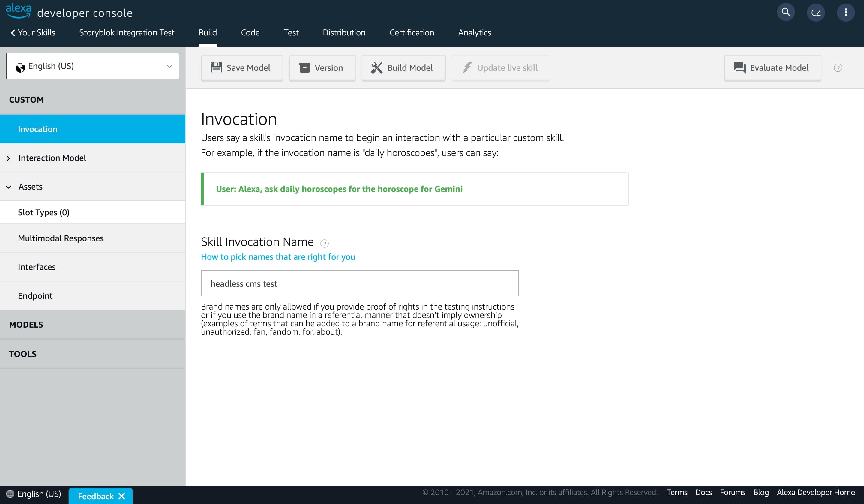
Task: Click the Update live skill button
Action: click(501, 68)
